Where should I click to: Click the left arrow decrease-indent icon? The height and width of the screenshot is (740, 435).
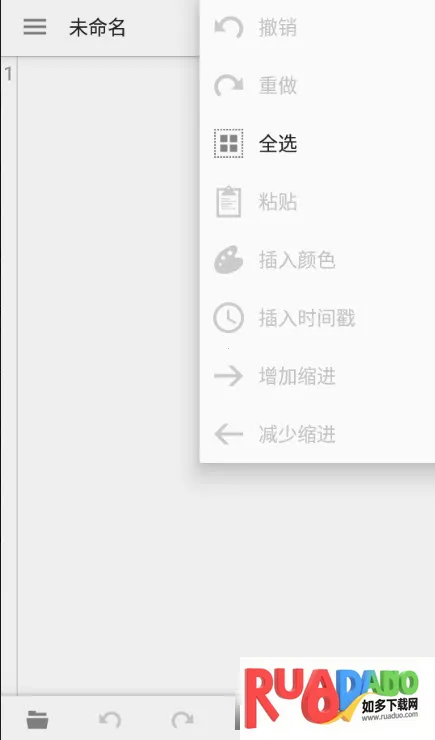tap(229, 434)
